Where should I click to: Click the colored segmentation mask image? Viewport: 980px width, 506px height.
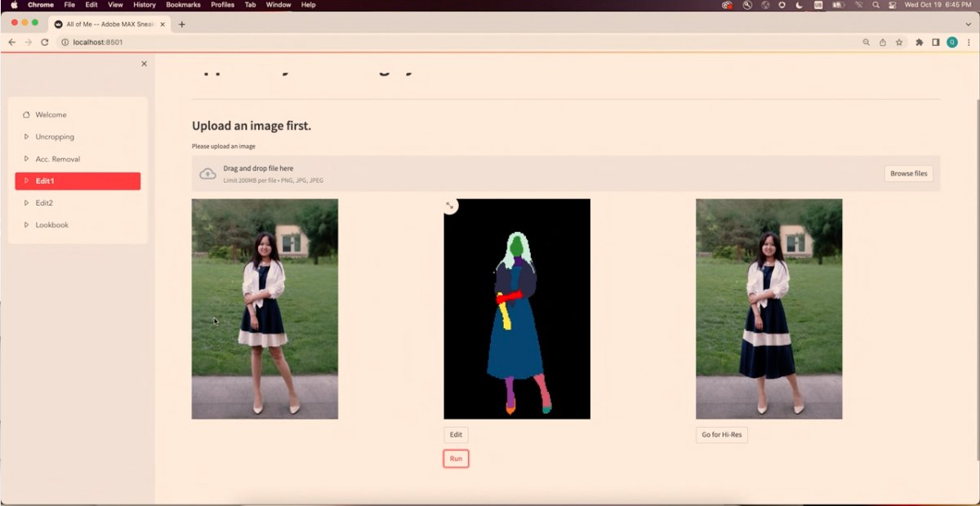pyautogui.click(x=517, y=309)
